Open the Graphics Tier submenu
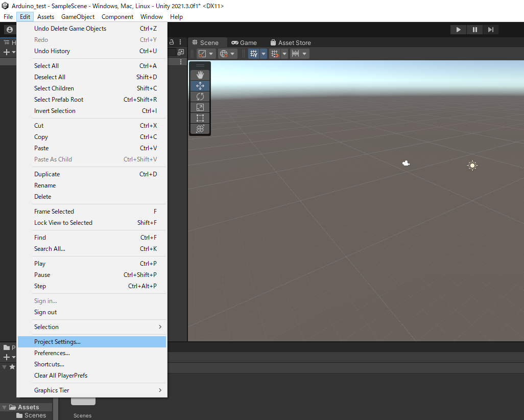The height and width of the screenshot is (420, 524). [92, 390]
